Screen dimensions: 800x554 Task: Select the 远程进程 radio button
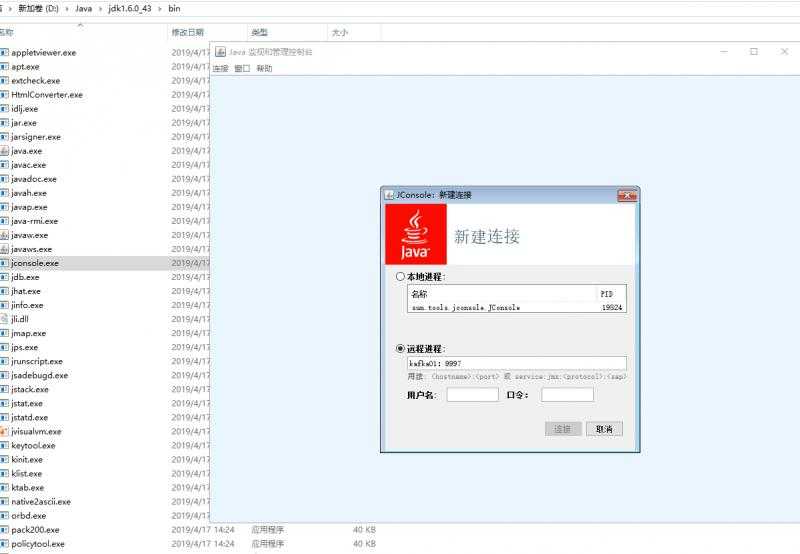coord(401,348)
